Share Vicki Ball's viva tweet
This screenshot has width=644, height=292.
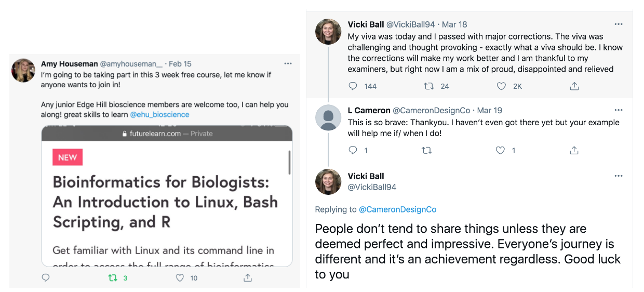574,86
